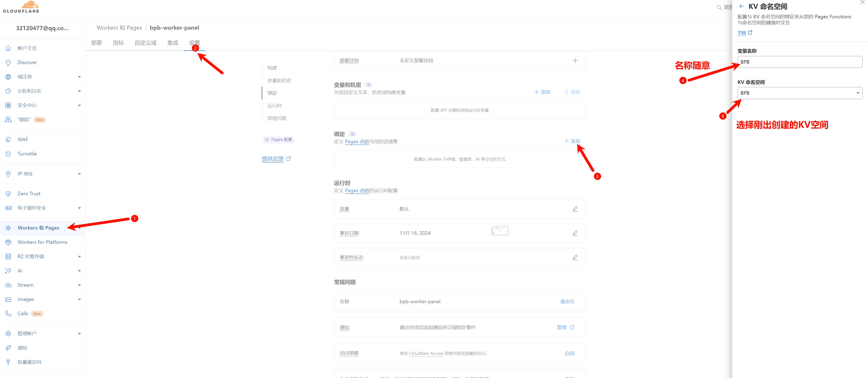Click the Workers 和 Pages diamond icon

[8, 228]
